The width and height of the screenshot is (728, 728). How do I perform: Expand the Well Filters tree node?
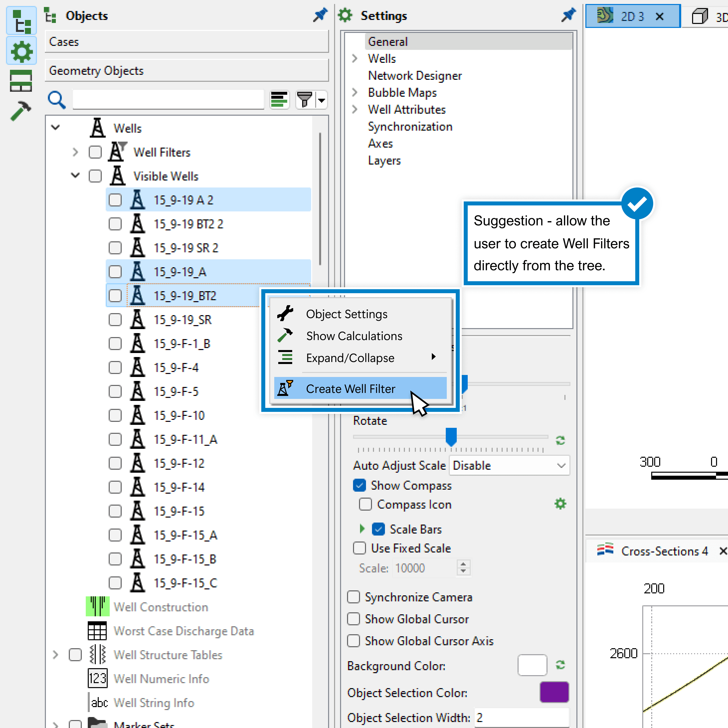tap(75, 152)
